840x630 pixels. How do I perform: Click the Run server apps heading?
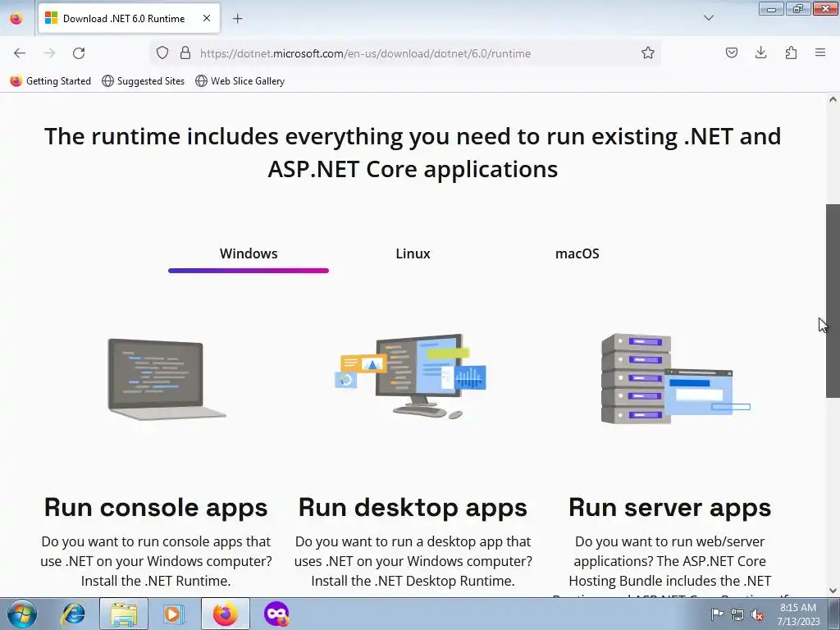(669, 507)
